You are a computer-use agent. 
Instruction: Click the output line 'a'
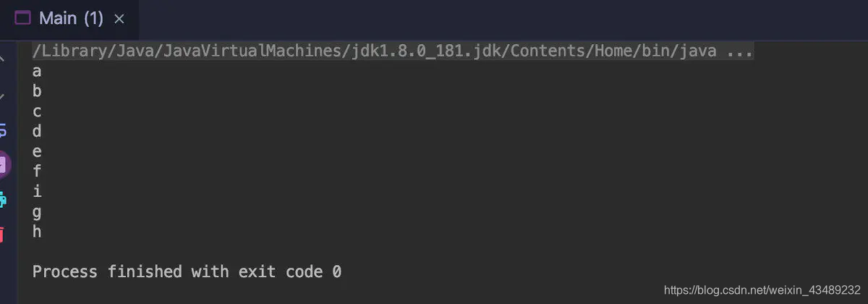pyautogui.click(x=37, y=72)
